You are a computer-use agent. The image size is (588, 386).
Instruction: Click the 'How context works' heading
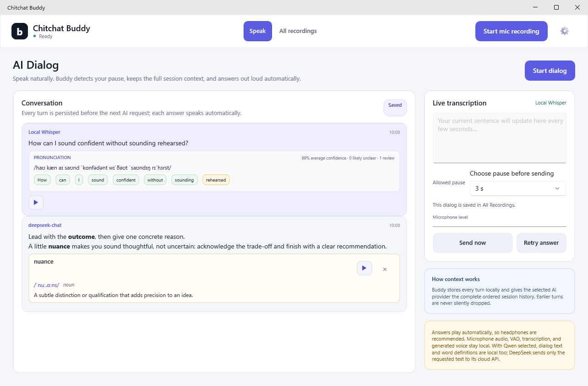point(456,279)
